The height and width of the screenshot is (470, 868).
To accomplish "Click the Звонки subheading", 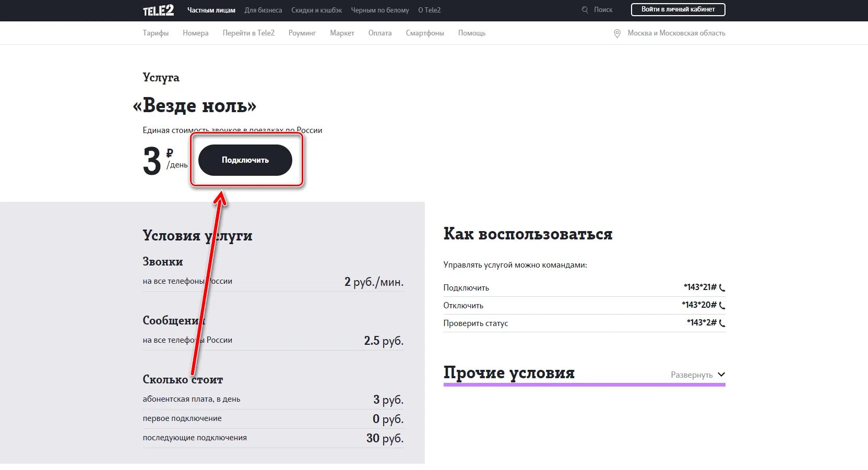I will 163,261.
